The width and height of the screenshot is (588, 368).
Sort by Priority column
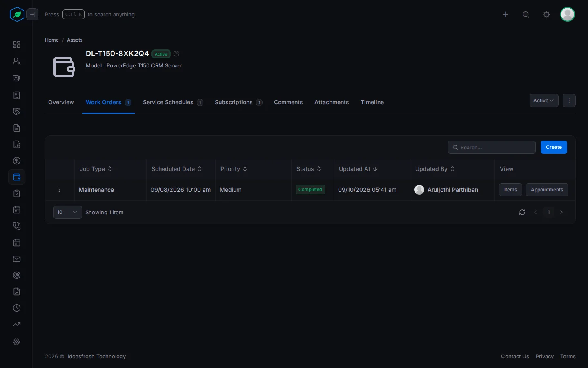[x=234, y=169]
